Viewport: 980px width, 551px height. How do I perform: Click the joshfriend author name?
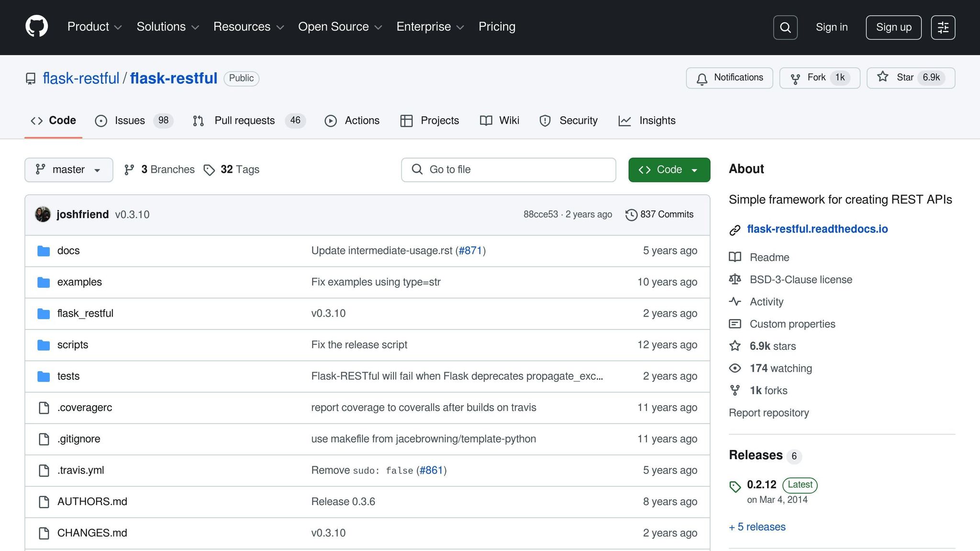(x=83, y=215)
